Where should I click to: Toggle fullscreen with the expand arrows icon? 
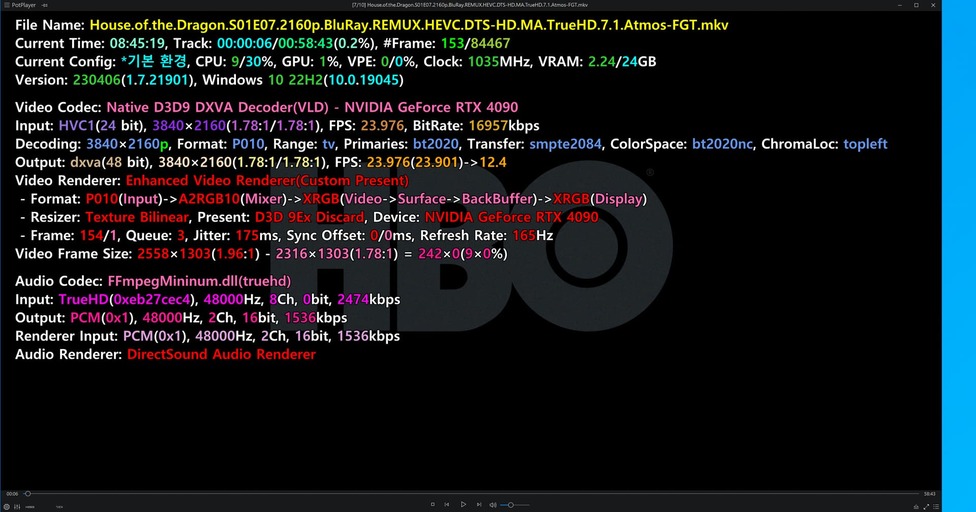click(x=926, y=506)
